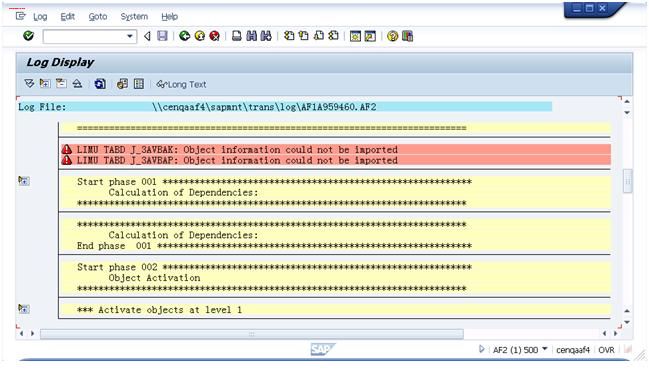Click the yellow Exit icon
Viewport: 649px width, 375px height.
[x=200, y=36]
